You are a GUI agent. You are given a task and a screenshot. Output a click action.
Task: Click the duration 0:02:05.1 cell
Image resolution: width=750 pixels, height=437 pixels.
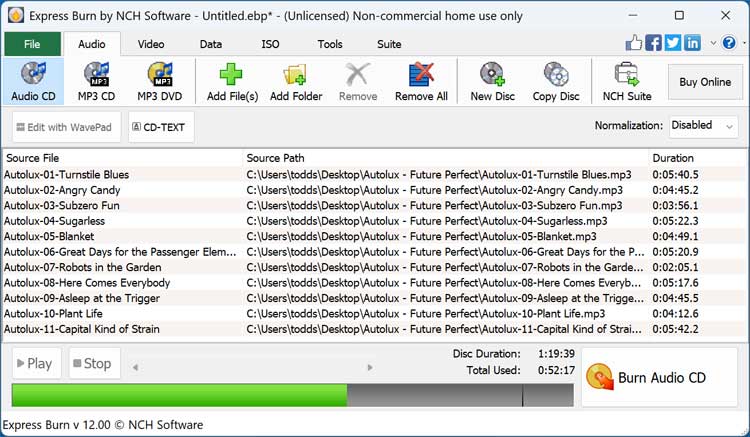(675, 267)
